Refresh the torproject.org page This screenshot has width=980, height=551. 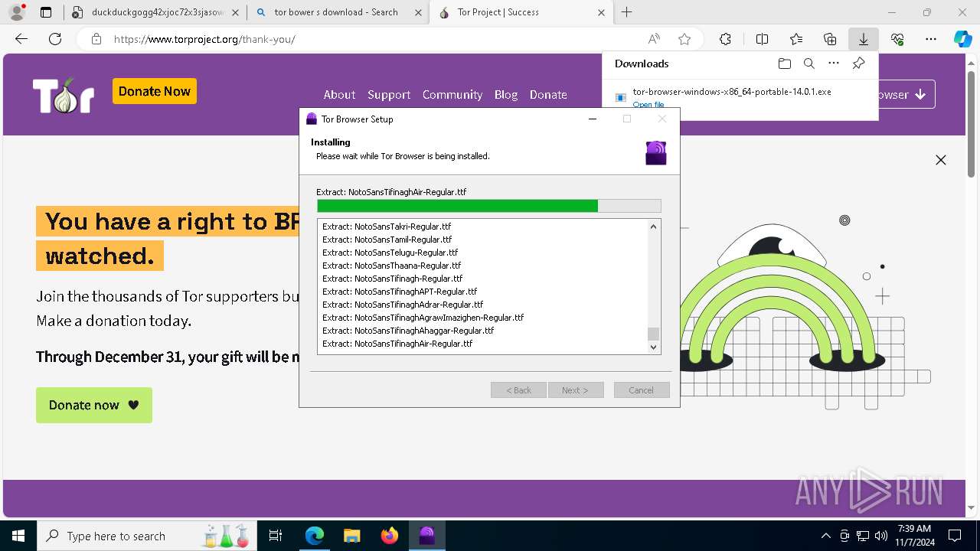coord(55,39)
